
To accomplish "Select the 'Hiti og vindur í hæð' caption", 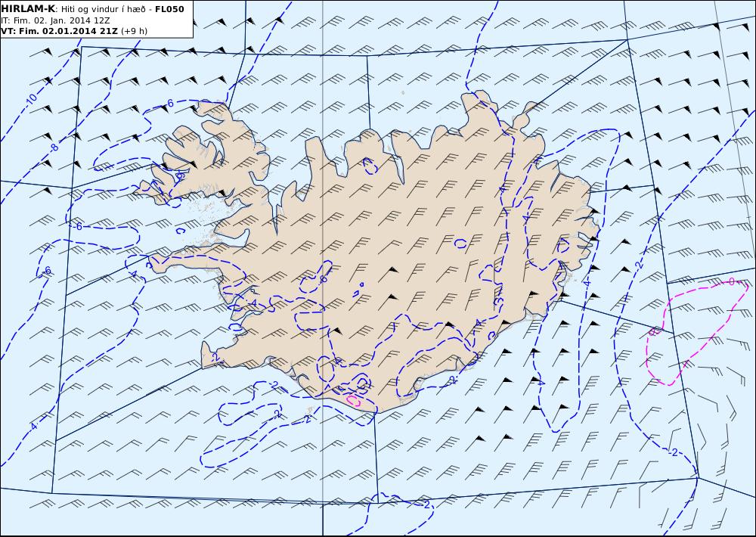I will [103, 9].
